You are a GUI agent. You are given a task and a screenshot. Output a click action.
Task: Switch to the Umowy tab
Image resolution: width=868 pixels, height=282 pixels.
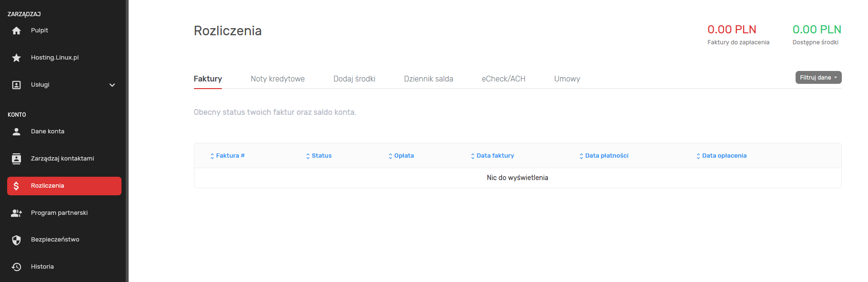tap(567, 79)
